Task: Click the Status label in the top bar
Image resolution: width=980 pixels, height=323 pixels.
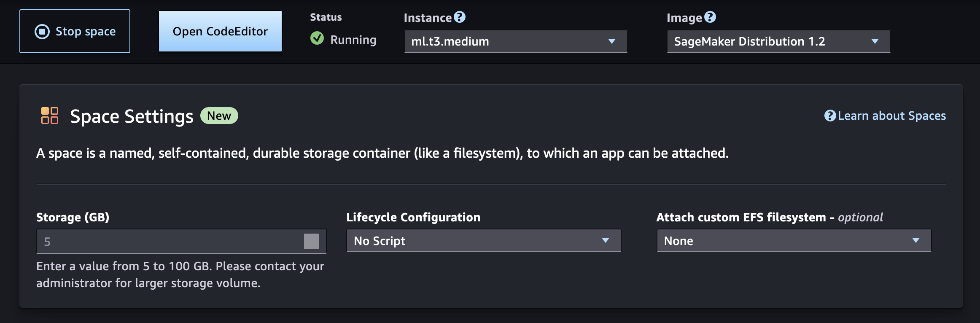Action: click(325, 17)
